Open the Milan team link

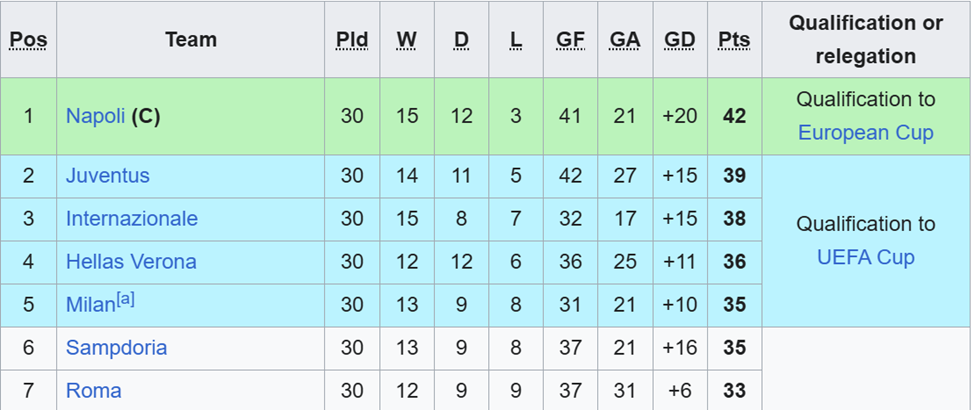click(x=90, y=305)
